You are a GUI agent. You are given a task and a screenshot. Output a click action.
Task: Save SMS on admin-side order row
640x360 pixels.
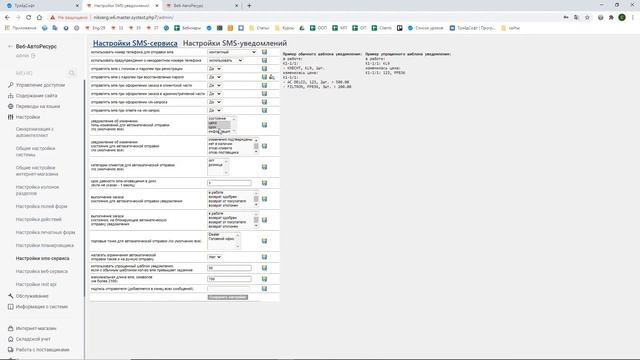pyautogui.click(x=264, y=94)
